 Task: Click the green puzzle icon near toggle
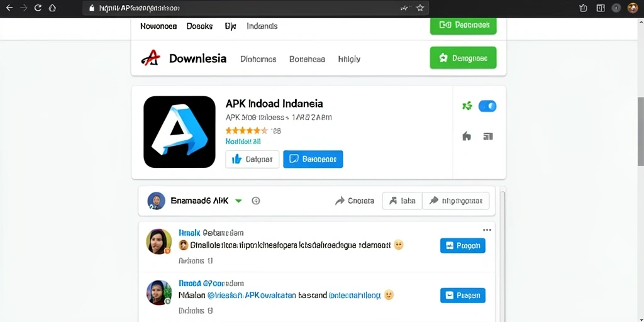467,106
